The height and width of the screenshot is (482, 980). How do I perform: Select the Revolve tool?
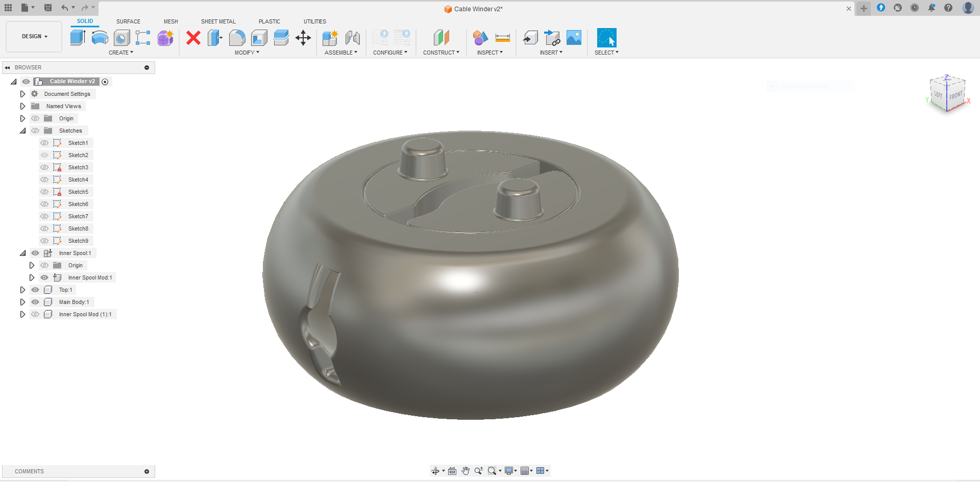click(100, 38)
